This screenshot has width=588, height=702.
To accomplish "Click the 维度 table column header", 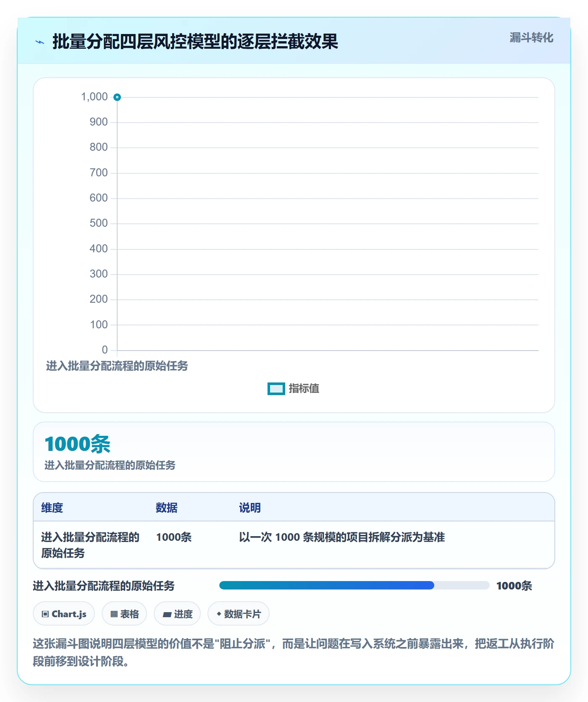I will tap(52, 508).
